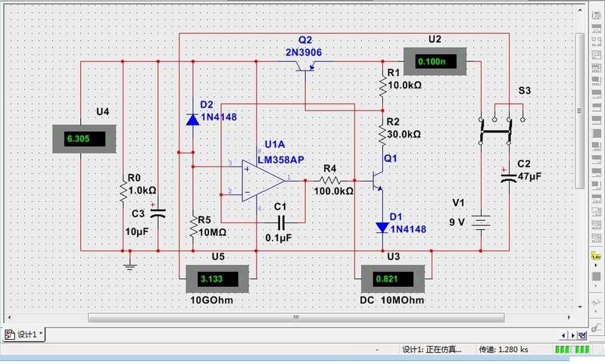605x364 pixels.
Task: Select the LM358AP op-amp triangle symbol
Action: point(261,181)
